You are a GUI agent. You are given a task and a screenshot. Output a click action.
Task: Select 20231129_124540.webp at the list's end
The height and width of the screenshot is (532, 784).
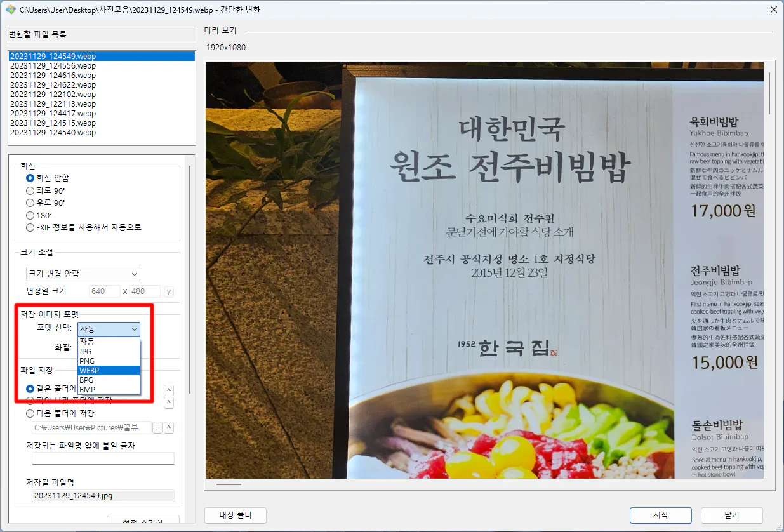click(102, 133)
